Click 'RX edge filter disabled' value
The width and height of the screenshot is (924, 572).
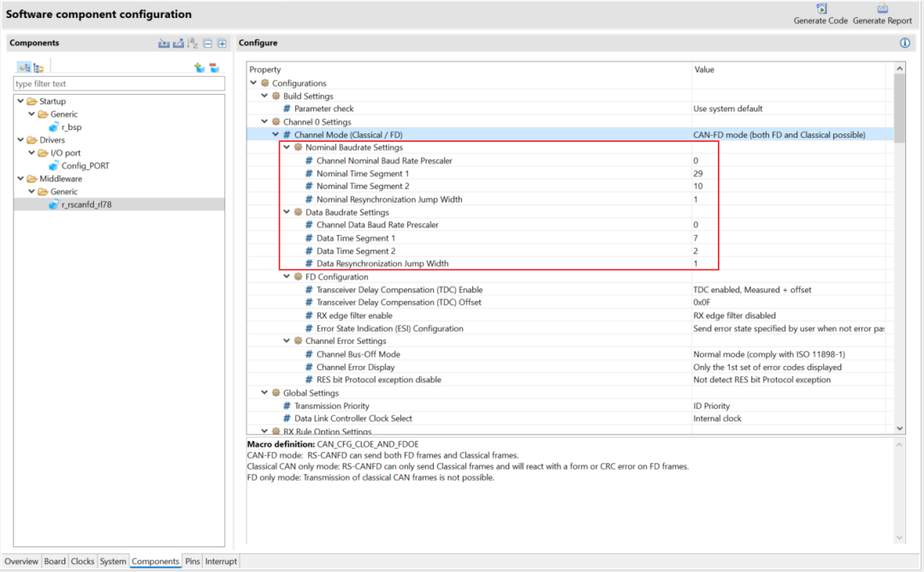point(734,315)
